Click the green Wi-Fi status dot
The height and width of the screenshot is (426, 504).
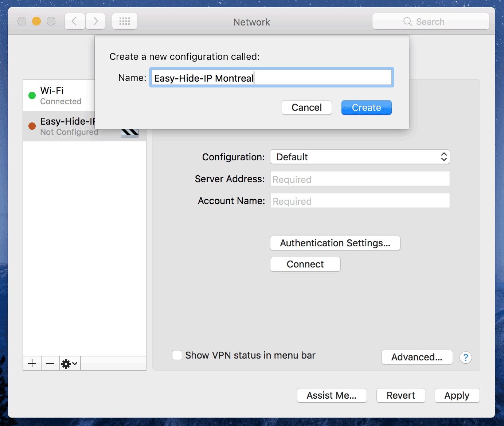pyautogui.click(x=32, y=95)
